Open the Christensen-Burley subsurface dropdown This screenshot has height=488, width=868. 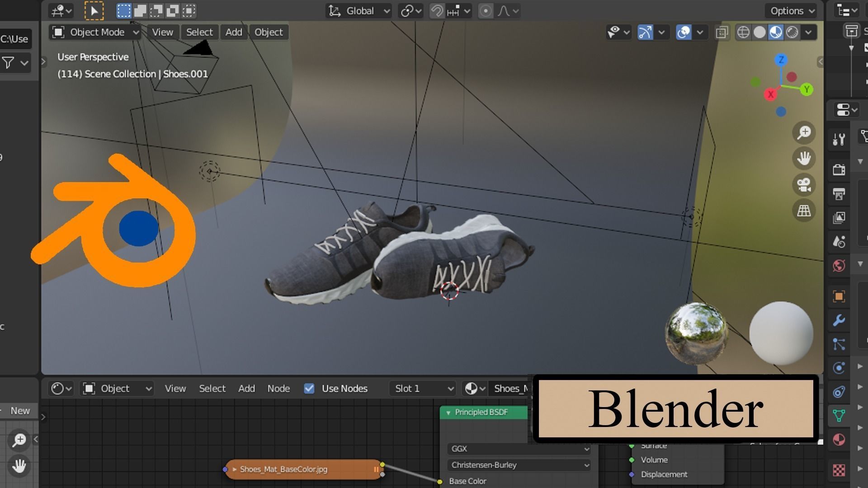pyautogui.click(x=519, y=465)
